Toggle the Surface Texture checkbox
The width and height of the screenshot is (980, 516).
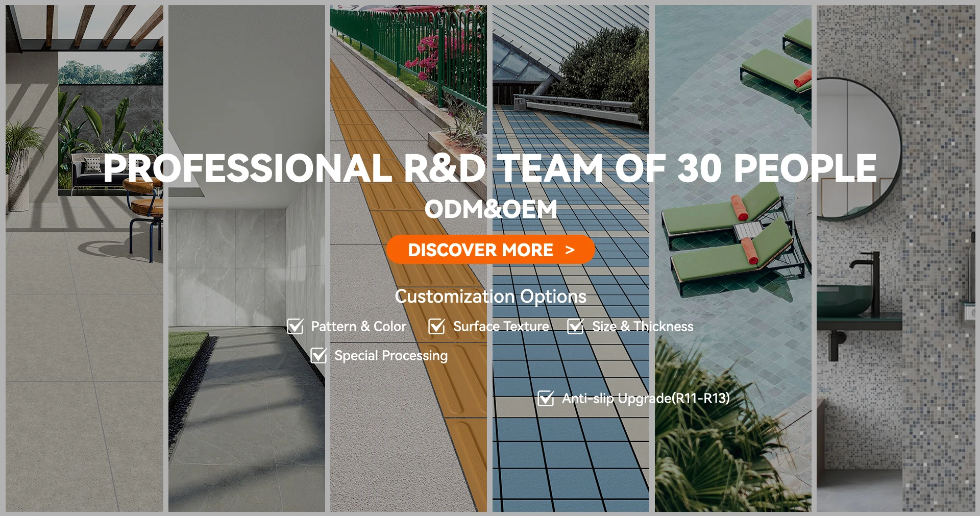(x=436, y=326)
